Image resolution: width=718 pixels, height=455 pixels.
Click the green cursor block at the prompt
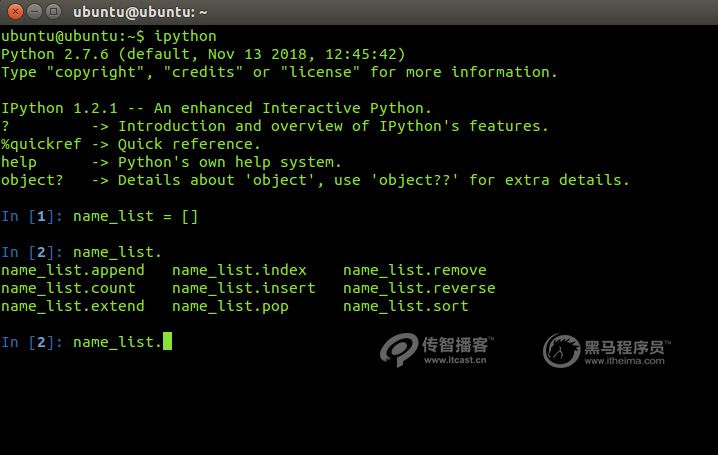[167, 342]
